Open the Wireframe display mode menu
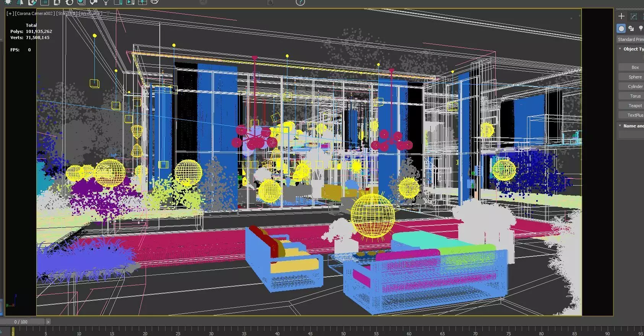Viewport: 644px width, 336px height. pyautogui.click(x=91, y=13)
